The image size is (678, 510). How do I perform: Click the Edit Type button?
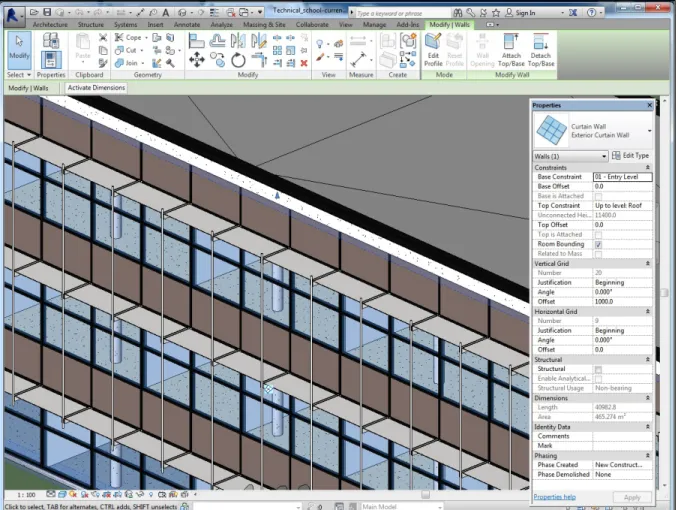point(630,156)
